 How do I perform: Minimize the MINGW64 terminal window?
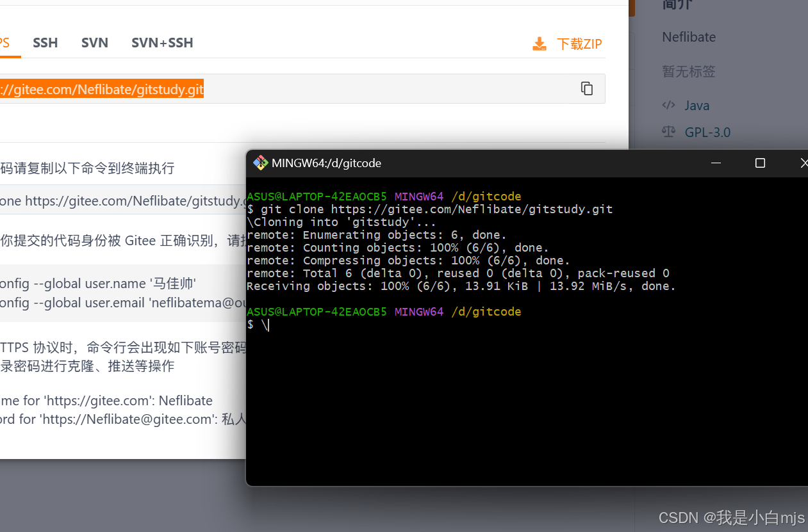tap(716, 163)
